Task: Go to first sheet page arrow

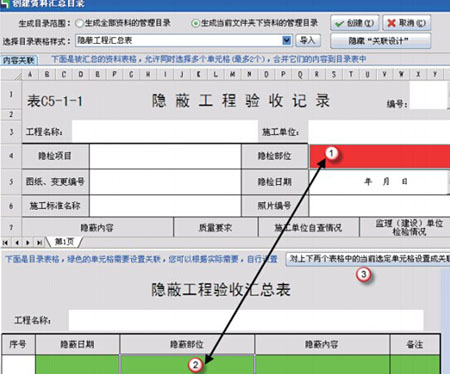Action: coord(5,243)
